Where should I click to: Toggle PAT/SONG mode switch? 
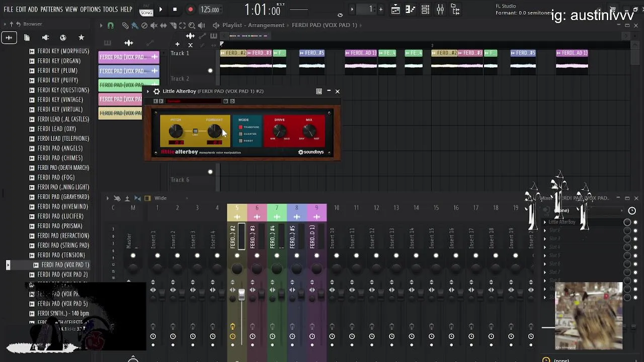pos(146,10)
